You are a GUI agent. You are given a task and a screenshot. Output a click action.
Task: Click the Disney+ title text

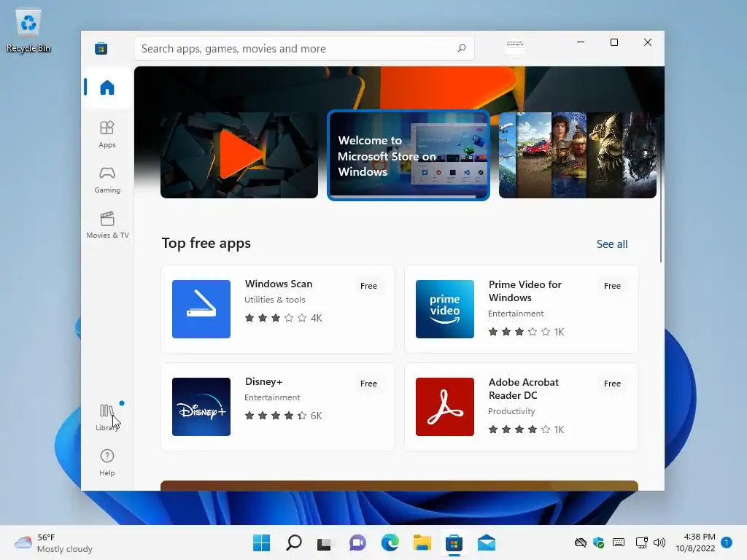[x=263, y=381]
